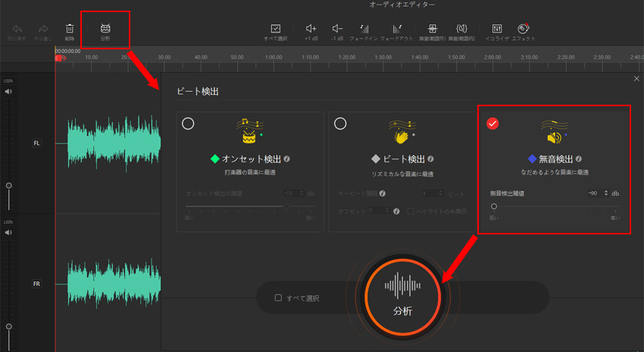Step the silence threshold -90 db spinner arrows
This screenshot has height=352, width=644.
click(606, 193)
